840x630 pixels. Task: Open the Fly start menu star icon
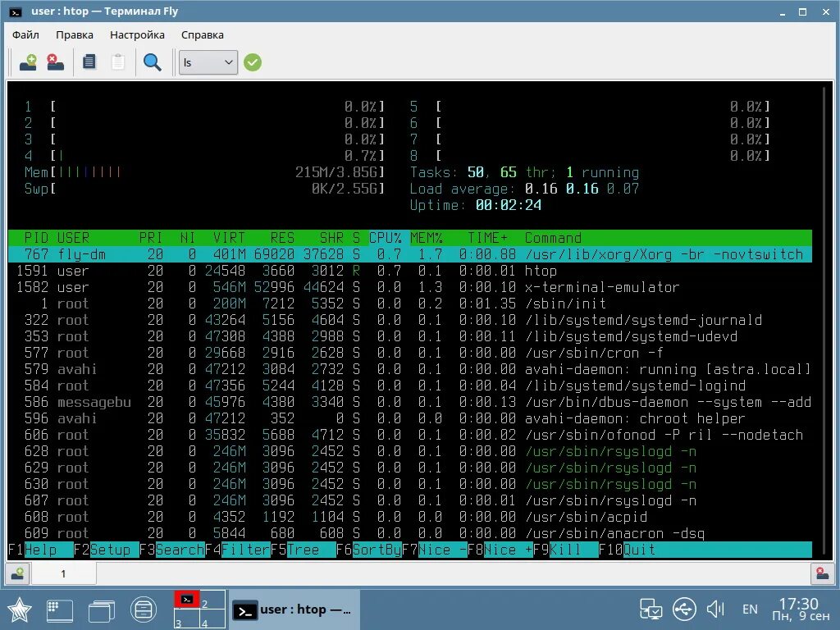(21, 609)
